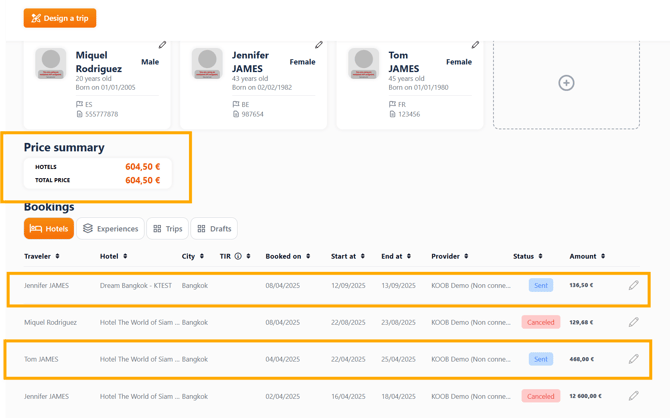The height and width of the screenshot is (418, 670).
Task: Edit Jennifer JAMES Dream Bangkok booking
Action: (x=633, y=285)
